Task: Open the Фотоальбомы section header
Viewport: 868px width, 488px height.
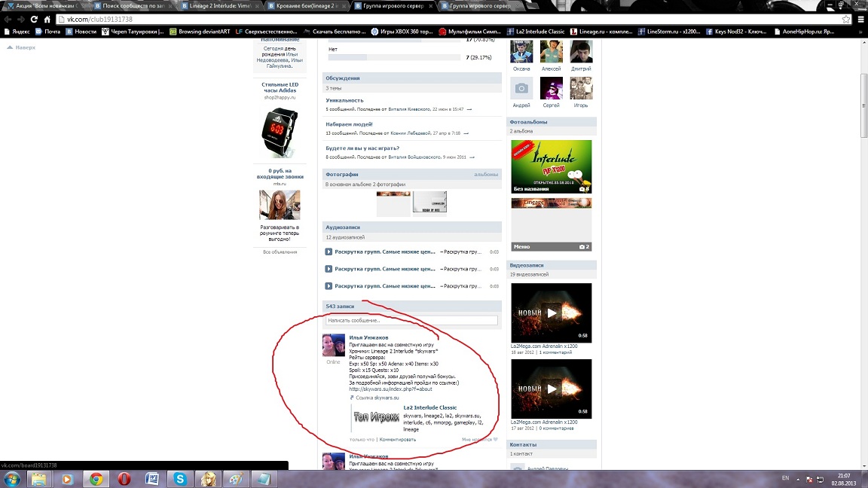Action: 552,122
